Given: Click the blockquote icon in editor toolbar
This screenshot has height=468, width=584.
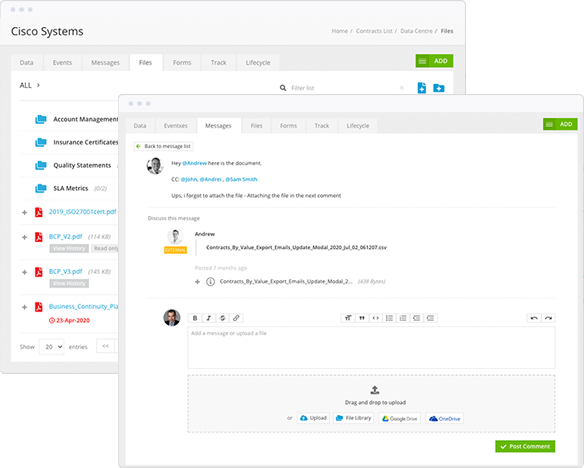Looking at the screenshot, I should (x=362, y=318).
